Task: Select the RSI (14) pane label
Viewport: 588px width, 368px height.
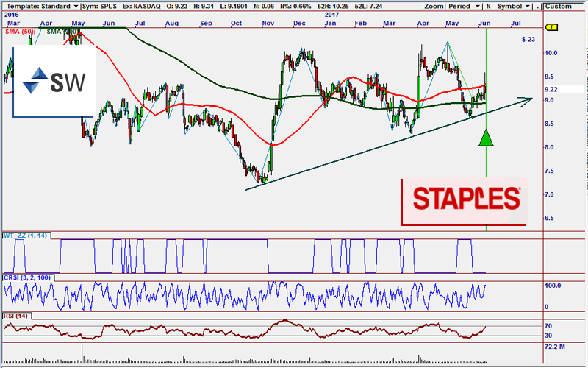Action: pyautogui.click(x=15, y=316)
